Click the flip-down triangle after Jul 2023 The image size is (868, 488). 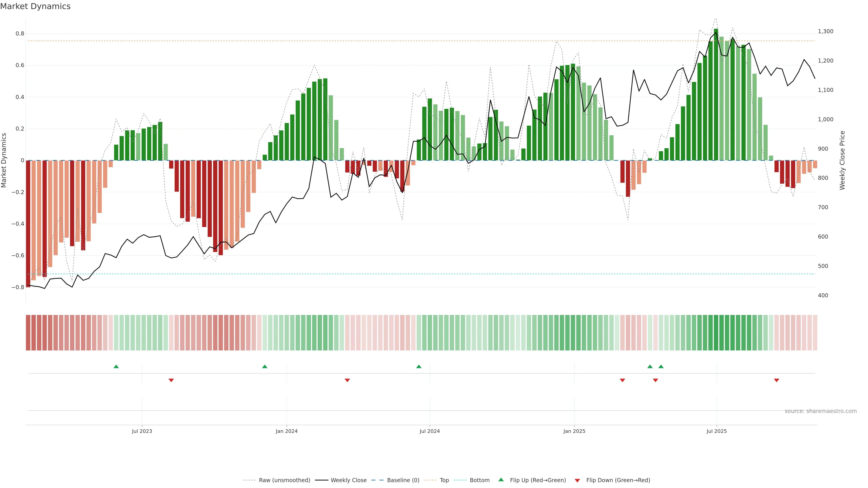tap(171, 380)
